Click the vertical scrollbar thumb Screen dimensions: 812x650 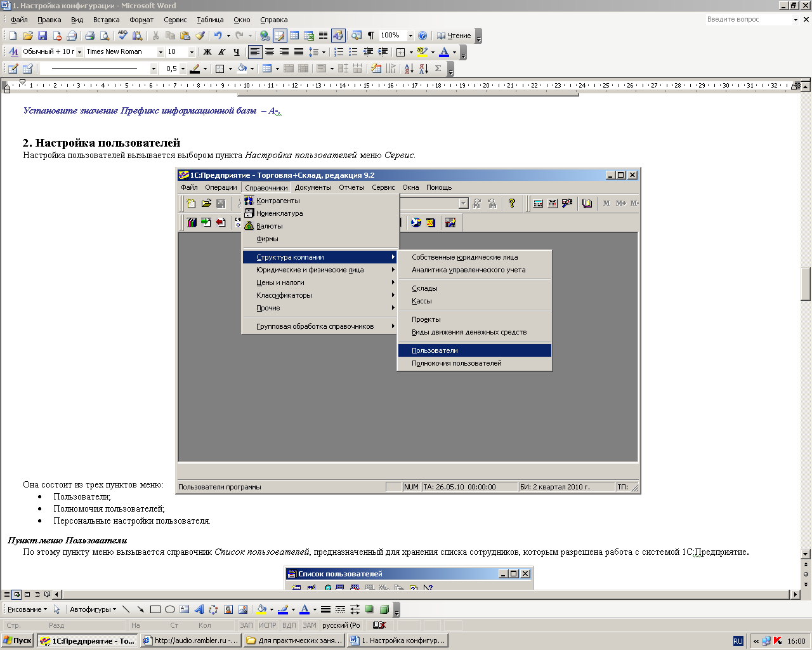pos(806,284)
